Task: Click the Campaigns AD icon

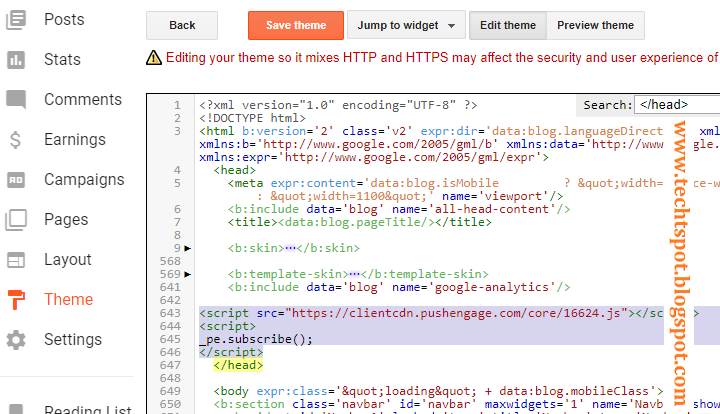Action: (16, 179)
